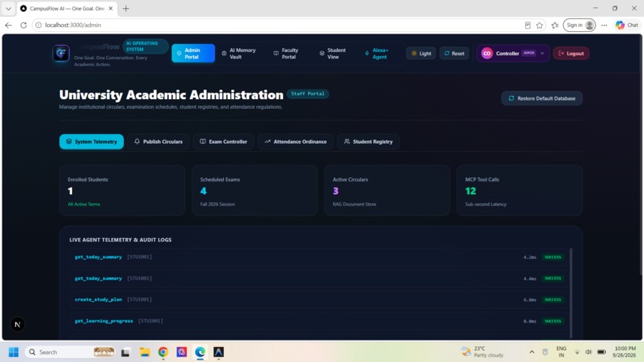Open File Explorer from taskbar
Viewport: 644px width, 362px height.
145,352
